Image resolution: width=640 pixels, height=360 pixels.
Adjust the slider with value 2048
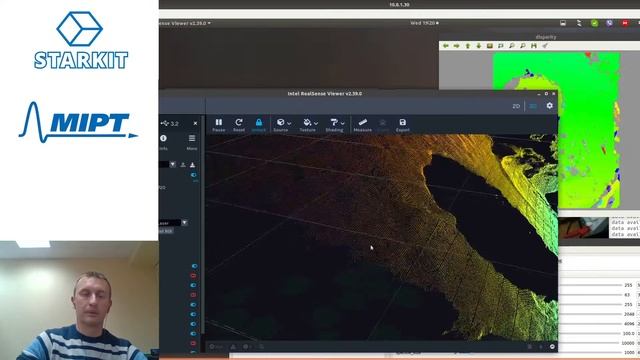[x=591, y=314]
